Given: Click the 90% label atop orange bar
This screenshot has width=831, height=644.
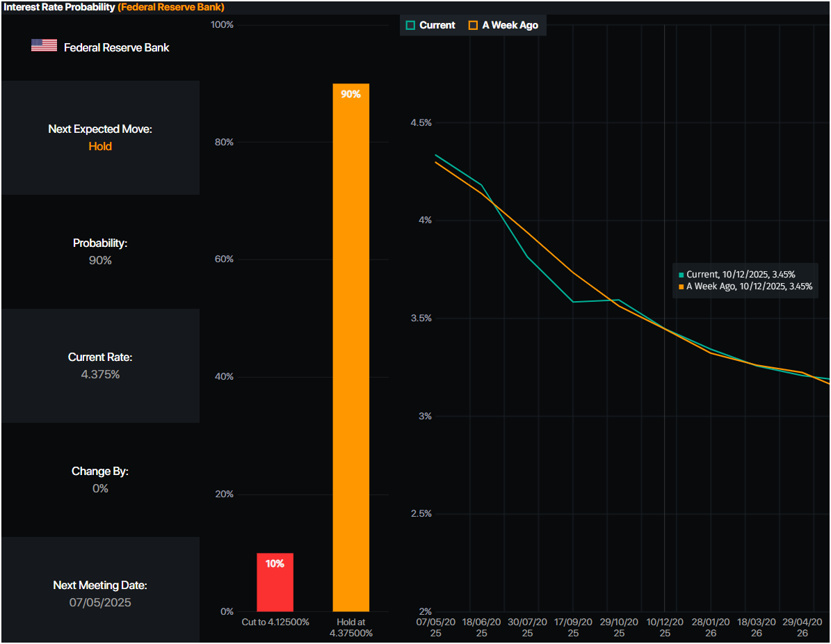Looking at the screenshot, I should pos(350,94).
